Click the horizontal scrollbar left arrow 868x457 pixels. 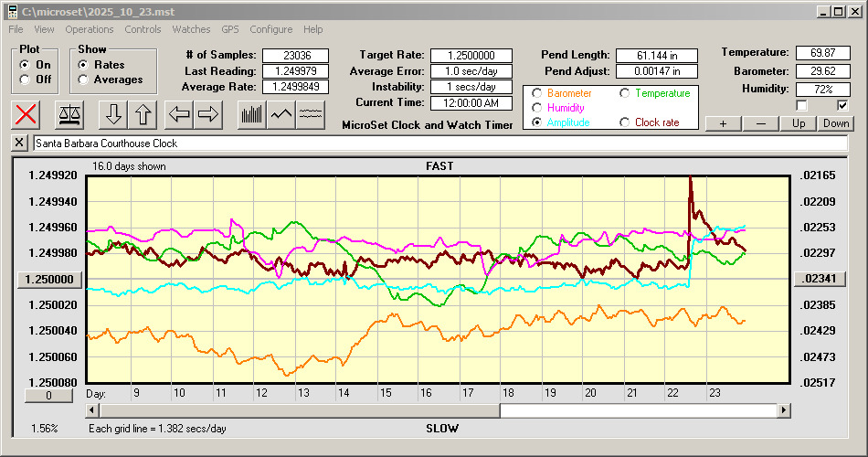92,411
